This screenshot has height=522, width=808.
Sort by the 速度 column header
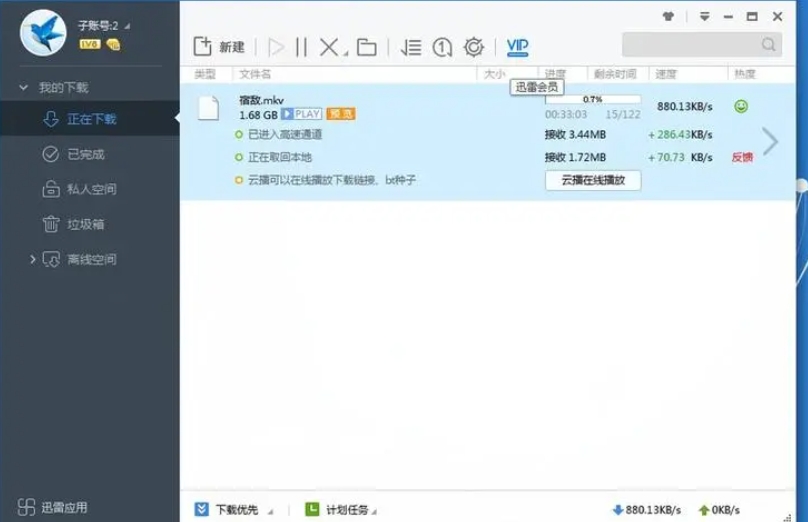click(665, 74)
